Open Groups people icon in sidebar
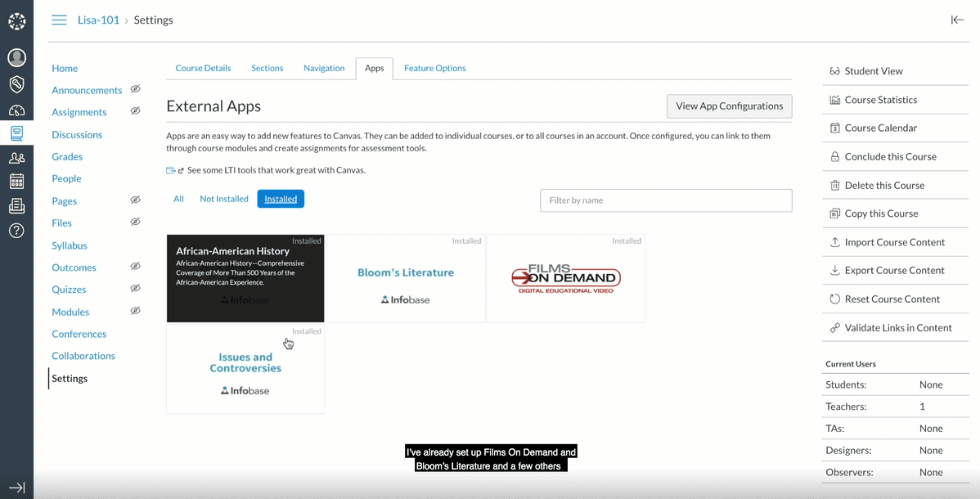Image resolution: width=980 pixels, height=499 pixels. pos(17,158)
